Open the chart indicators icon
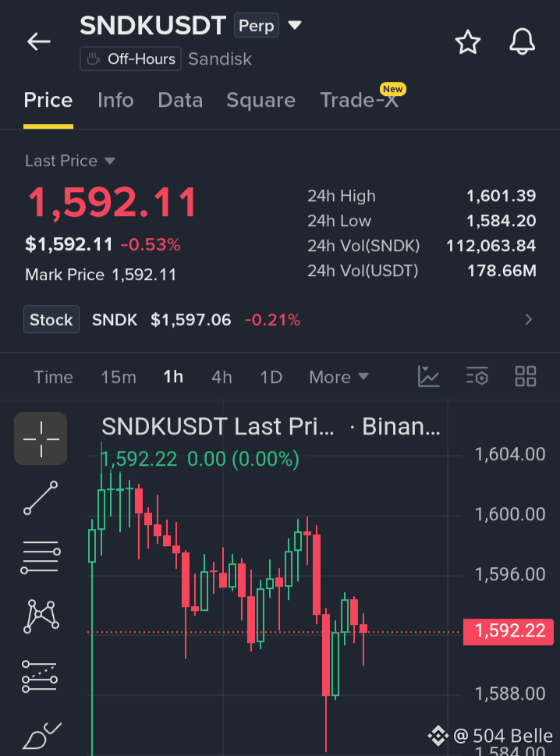The width and height of the screenshot is (560, 756). [x=428, y=377]
